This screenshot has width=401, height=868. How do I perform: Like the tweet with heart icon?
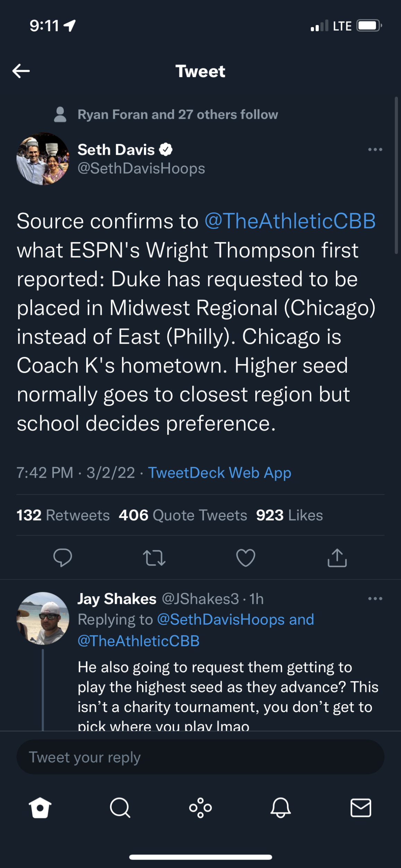tap(246, 558)
